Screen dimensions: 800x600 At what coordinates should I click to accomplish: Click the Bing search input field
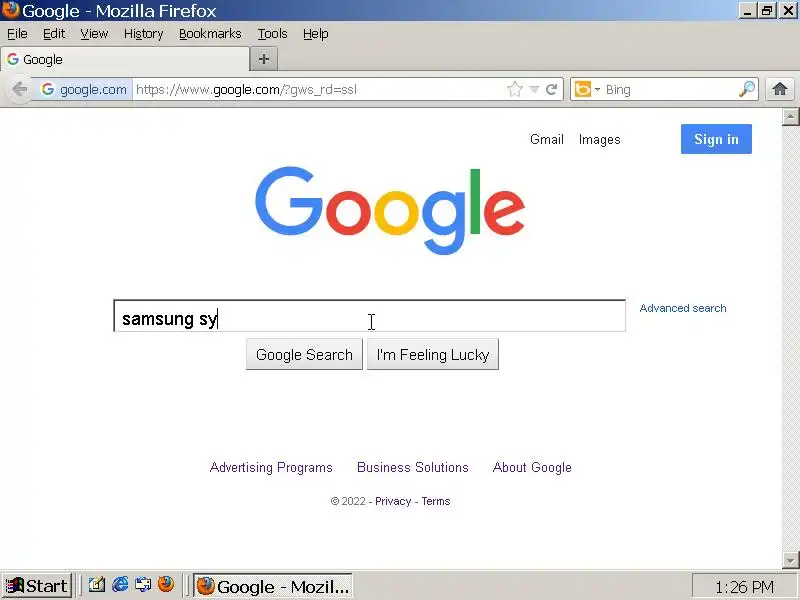[x=670, y=90]
